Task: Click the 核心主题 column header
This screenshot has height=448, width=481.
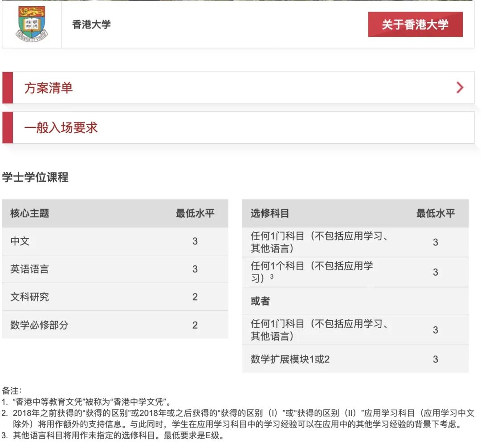Action: 30,213
